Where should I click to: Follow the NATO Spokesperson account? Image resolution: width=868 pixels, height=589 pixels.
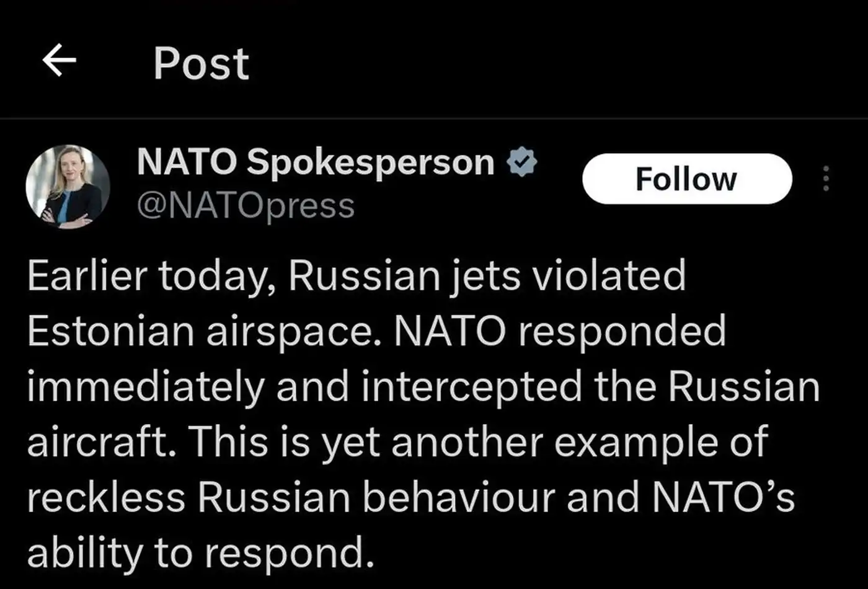click(x=686, y=179)
